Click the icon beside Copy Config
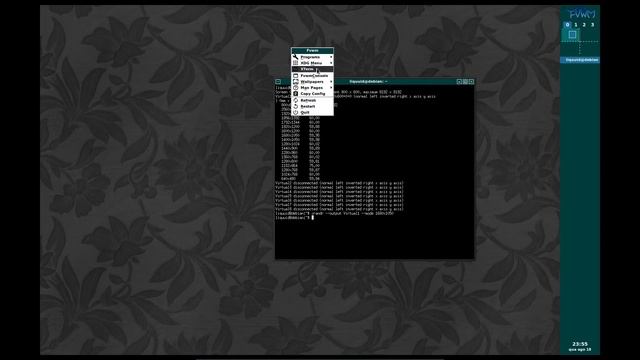The image size is (640, 360). 296,94
